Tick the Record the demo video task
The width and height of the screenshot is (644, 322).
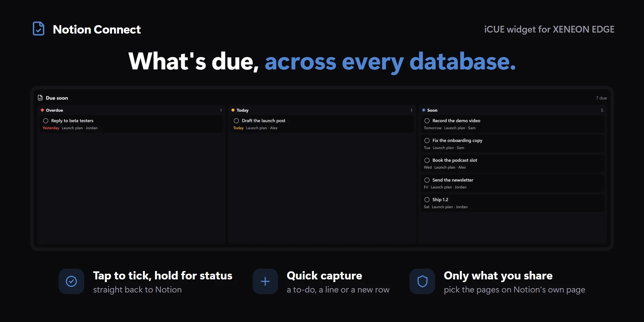click(x=427, y=121)
